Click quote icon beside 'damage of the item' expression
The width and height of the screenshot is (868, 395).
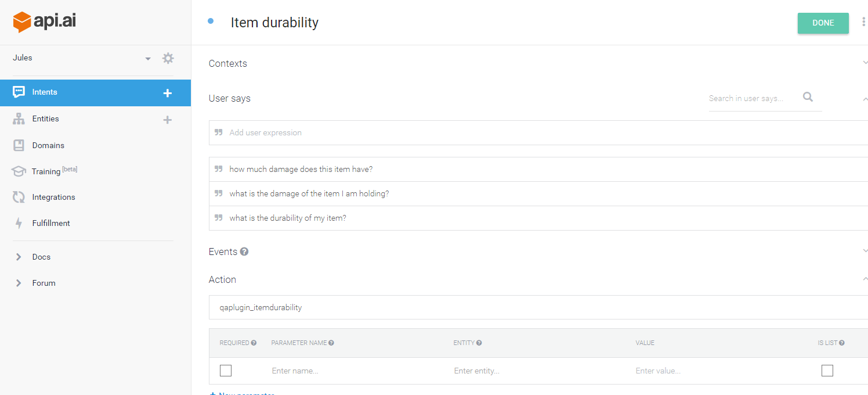pyautogui.click(x=219, y=193)
